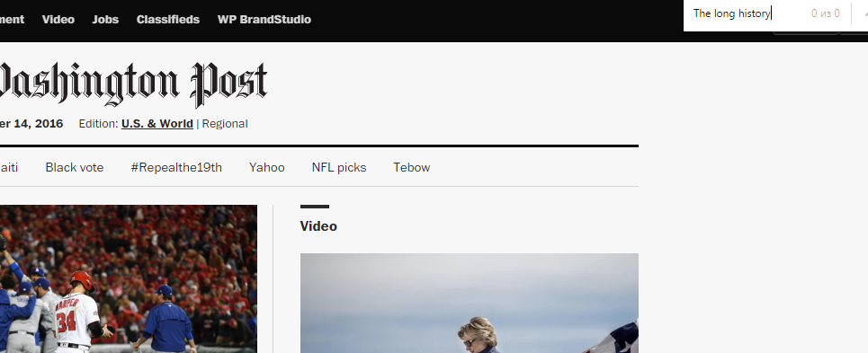
Task: Open the Classifieds nav menu item
Action: point(167,20)
